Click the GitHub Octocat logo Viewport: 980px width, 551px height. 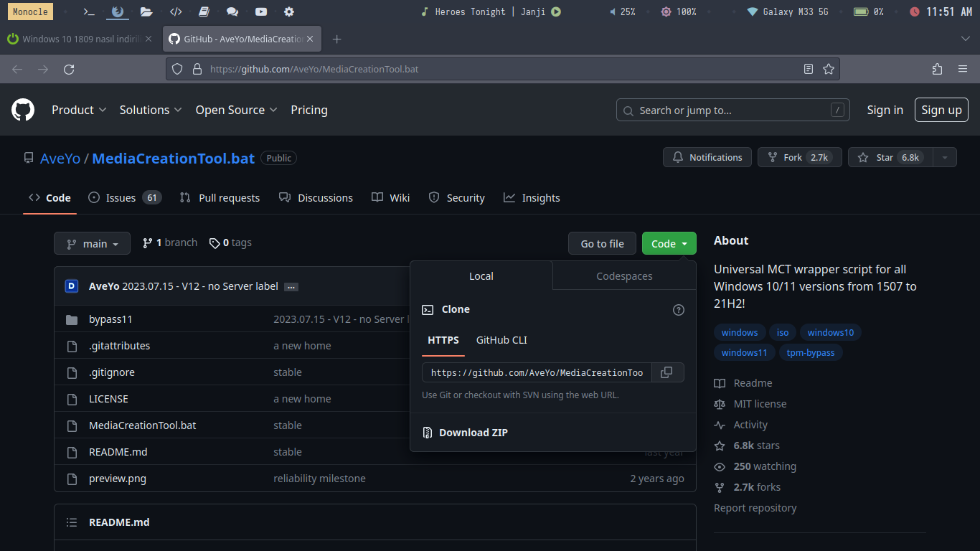tap(23, 110)
